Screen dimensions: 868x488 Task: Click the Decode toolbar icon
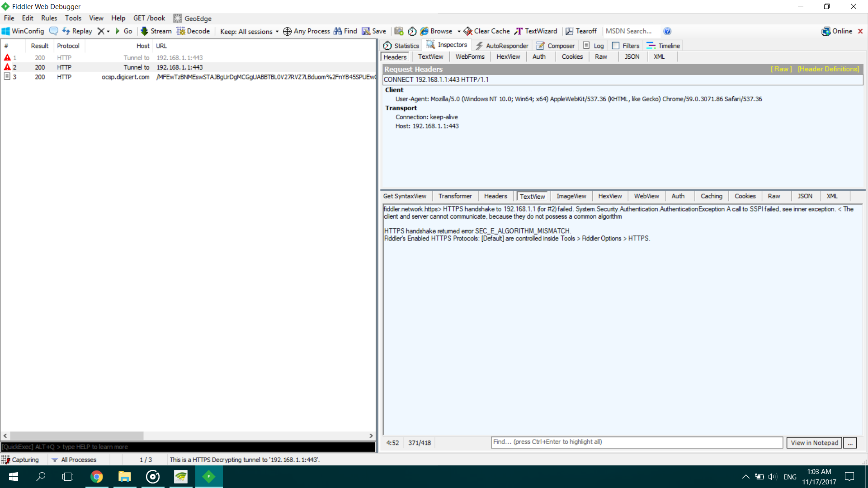(x=181, y=31)
